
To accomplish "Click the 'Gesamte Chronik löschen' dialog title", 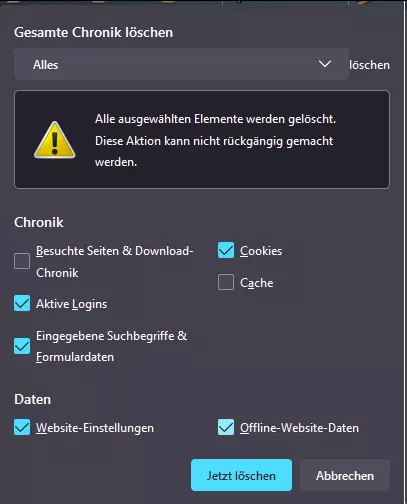I will coord(94,32).
